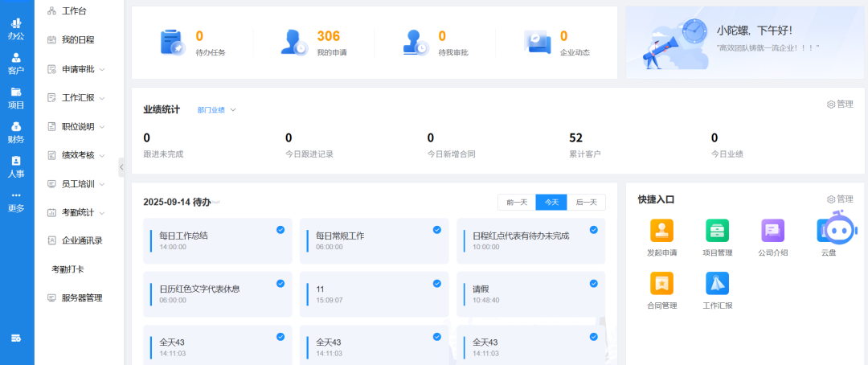Click the 后一天 button
868x365 pixels.
[587, 203]
